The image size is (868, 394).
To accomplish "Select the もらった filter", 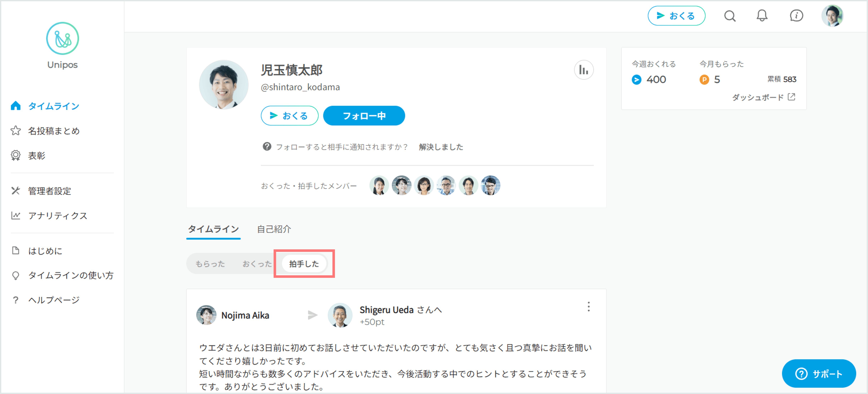I will click(x=210, y=264).
